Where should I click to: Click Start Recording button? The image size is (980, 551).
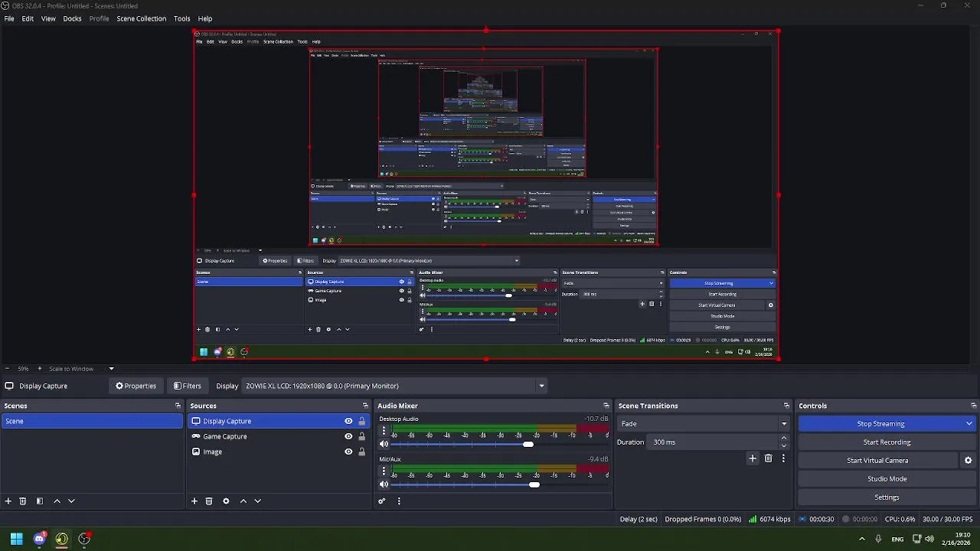coord(887,442)
